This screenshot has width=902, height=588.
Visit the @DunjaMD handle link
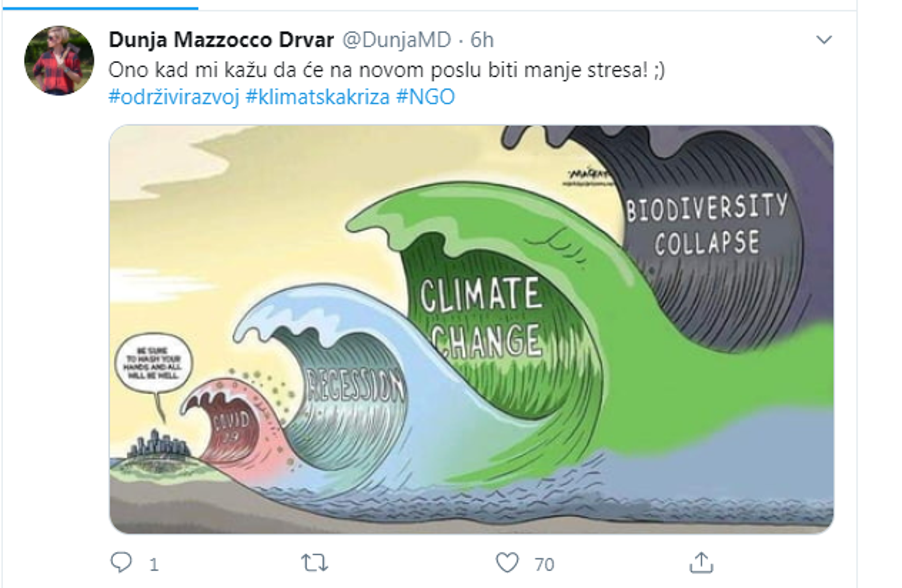click(396, 40)
